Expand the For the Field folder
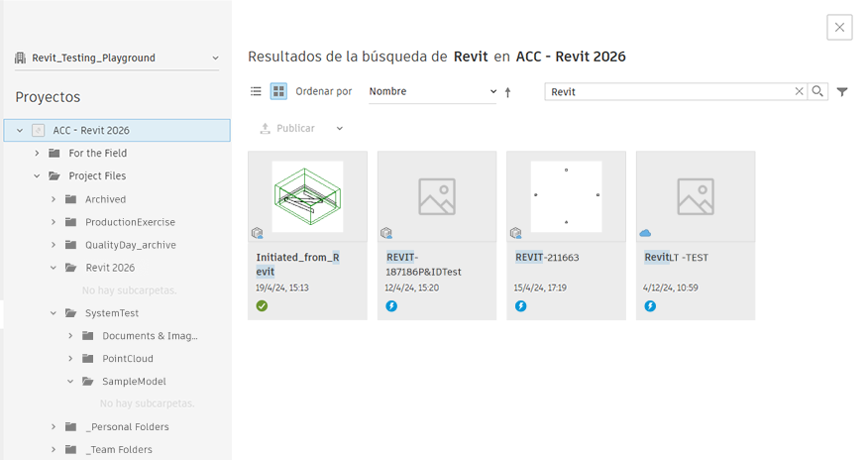This screenshot has height=460, width=868. (x=37, y=154)
